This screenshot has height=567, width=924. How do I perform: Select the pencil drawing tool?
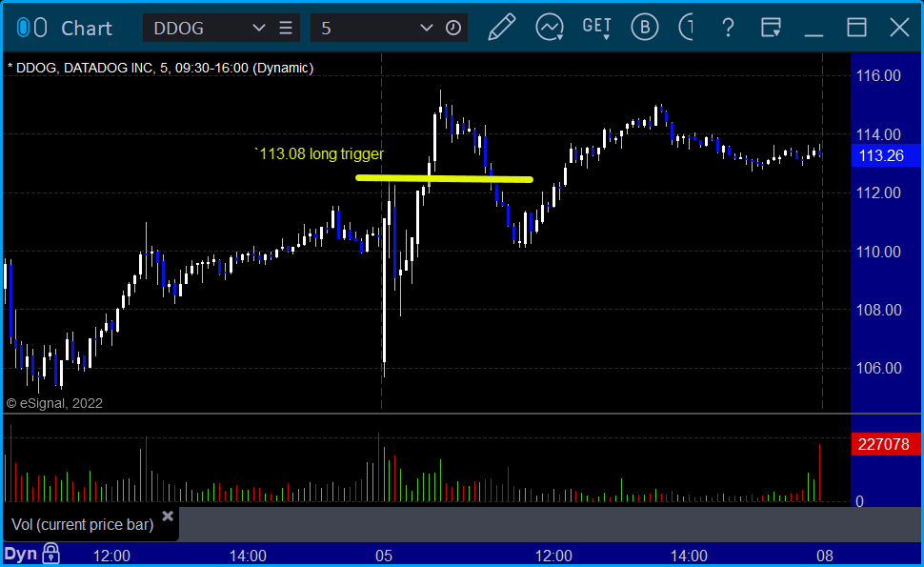(501, 27)
